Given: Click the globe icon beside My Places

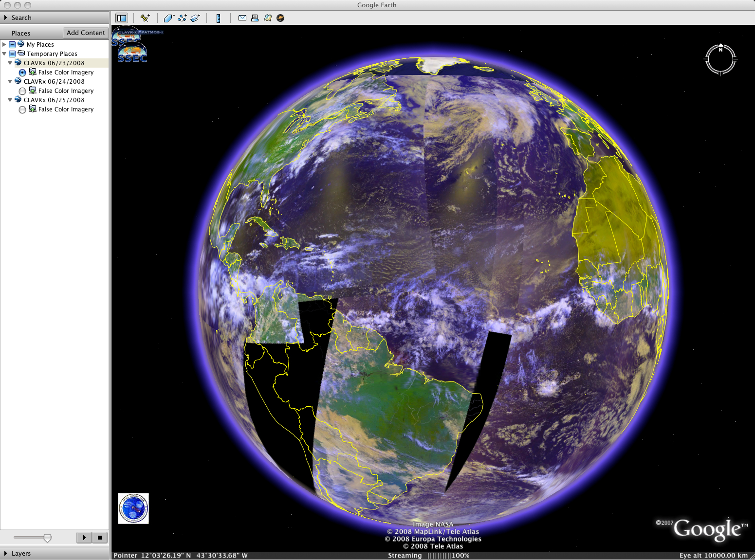Looking at the screenshot, I should click(21, 44).
